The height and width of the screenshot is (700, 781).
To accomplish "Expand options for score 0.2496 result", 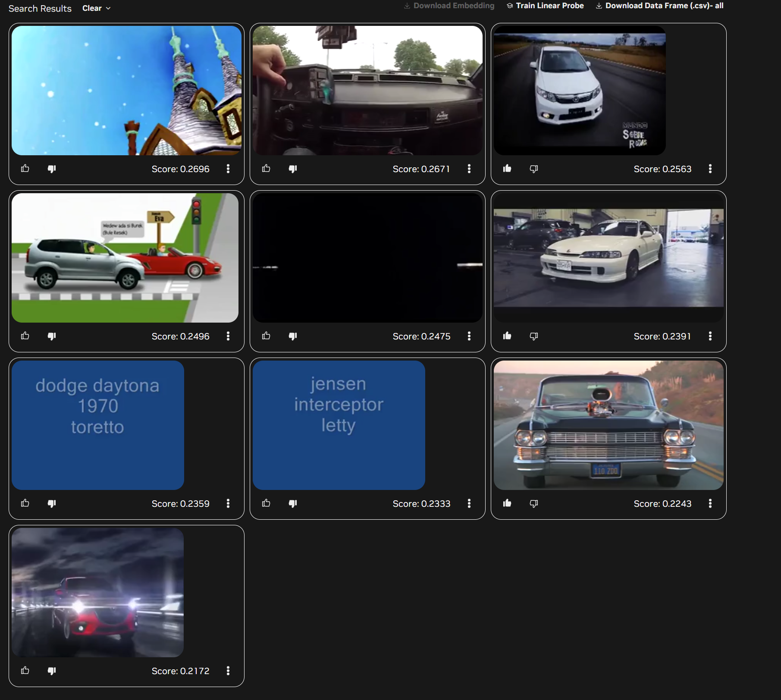I will pyautogui.click(x=228, y=336).
